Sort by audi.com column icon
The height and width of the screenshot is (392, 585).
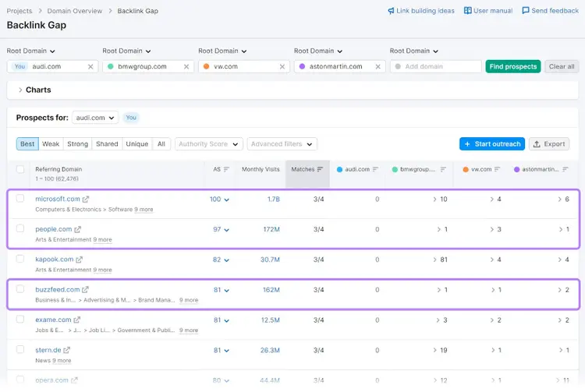375,170
